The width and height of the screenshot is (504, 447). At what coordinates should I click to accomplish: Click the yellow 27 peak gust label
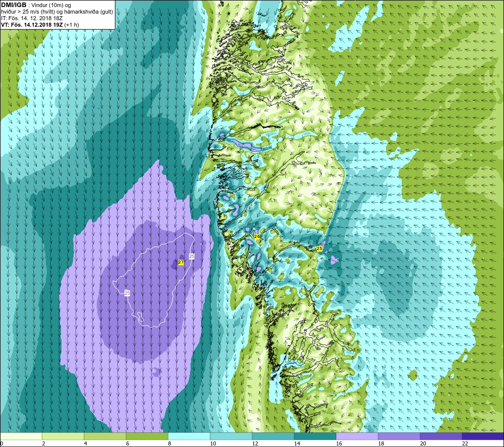(x=181, y=262)
